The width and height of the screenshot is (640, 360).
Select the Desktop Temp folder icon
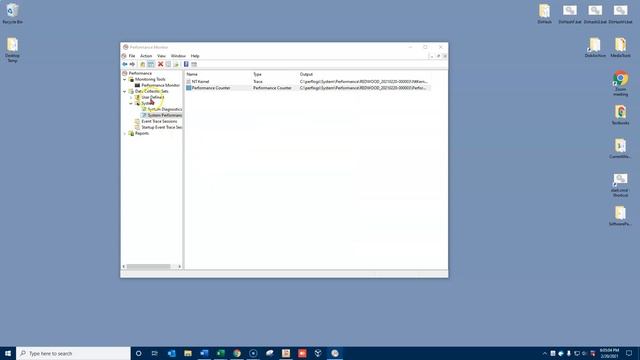click(12, 50)
